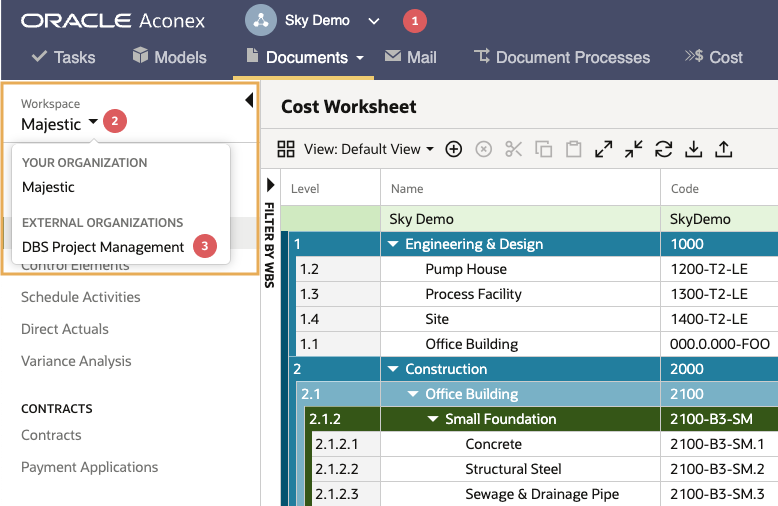
Task: Click the add row plus icon
Action: click(x=454, y=149)
